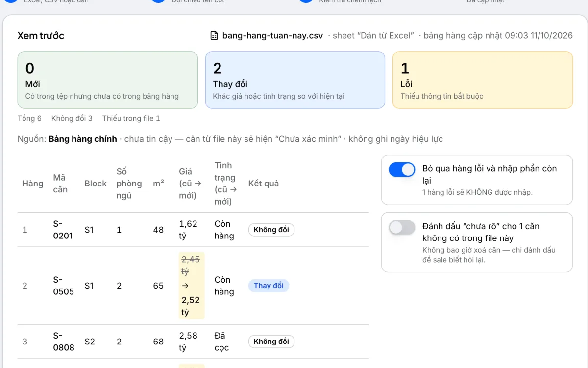The height and width of the screenshot is (368, 588).
Task: Click the "Không đổi" badge in row S-0201
Action: 271,230
